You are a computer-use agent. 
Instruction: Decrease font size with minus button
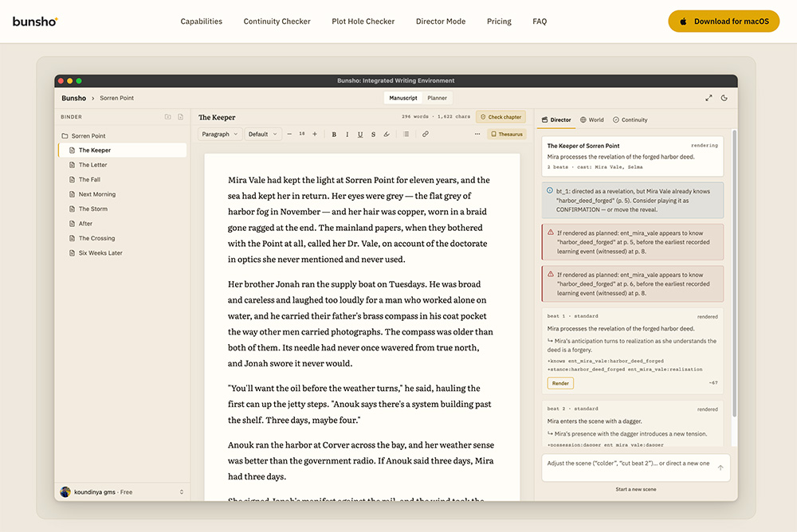click(x=289, y=134)
